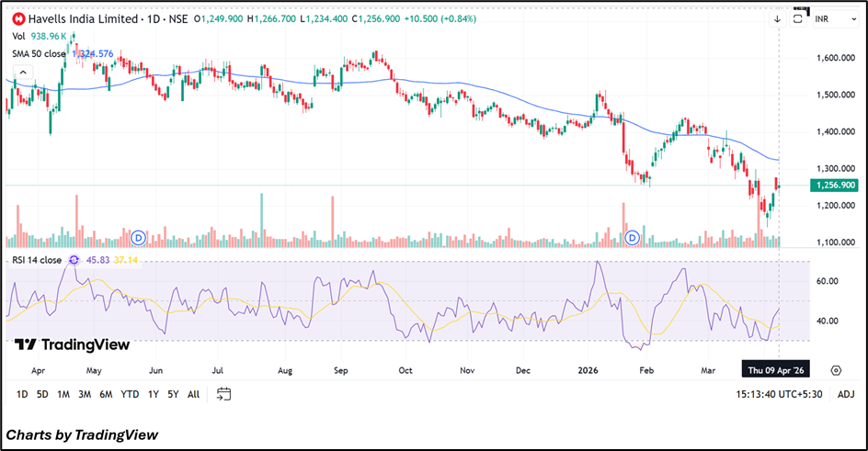This screenshot has height=451, width=868.
Task: Click the TradingView logo on chart
Action: pos(73,344)
